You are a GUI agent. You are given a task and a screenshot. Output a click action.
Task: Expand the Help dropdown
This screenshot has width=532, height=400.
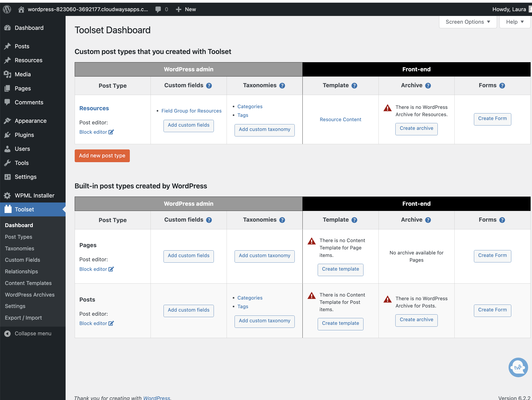click(515, 22)
